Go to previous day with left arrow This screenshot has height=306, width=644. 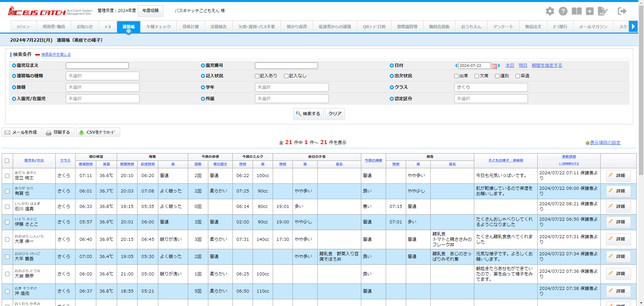pos(456,65)
